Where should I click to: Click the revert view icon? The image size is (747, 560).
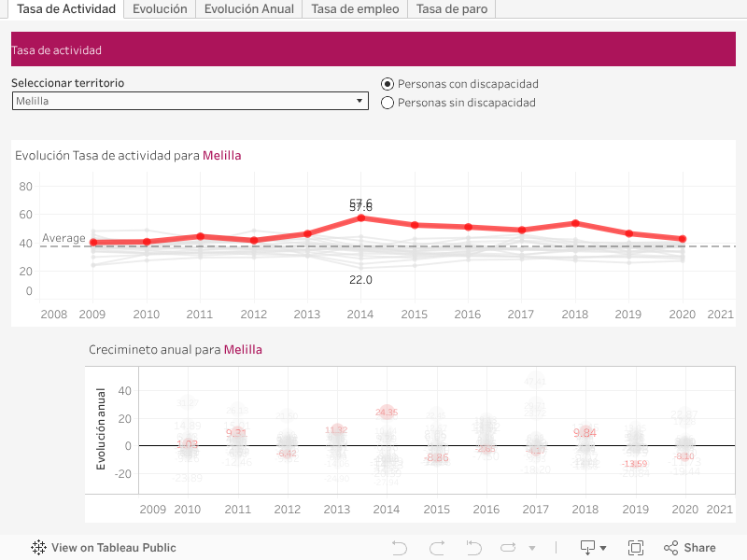point(473,548)
